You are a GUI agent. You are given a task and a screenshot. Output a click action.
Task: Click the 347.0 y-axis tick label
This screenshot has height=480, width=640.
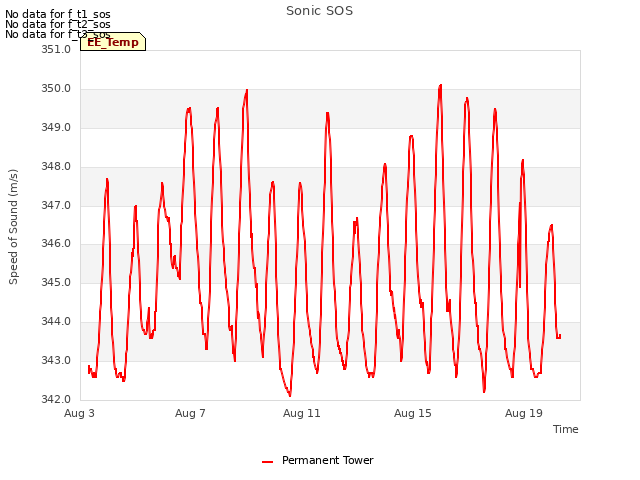[56, 205]
